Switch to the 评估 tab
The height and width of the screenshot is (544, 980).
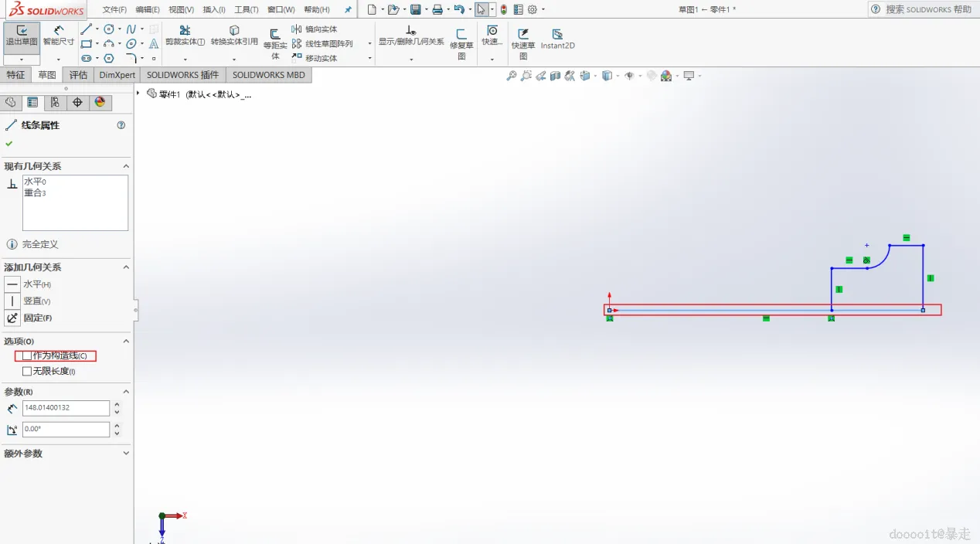[78, 75]
